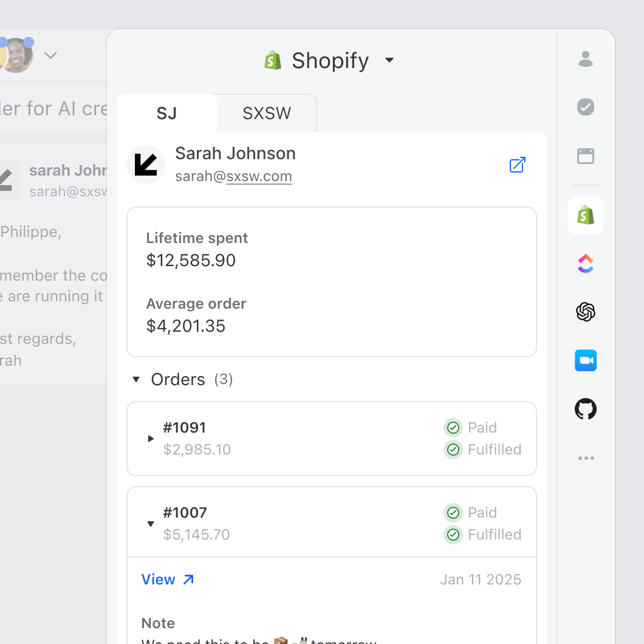
Task: Show more integrations via three dots
Action: point(586,458)
